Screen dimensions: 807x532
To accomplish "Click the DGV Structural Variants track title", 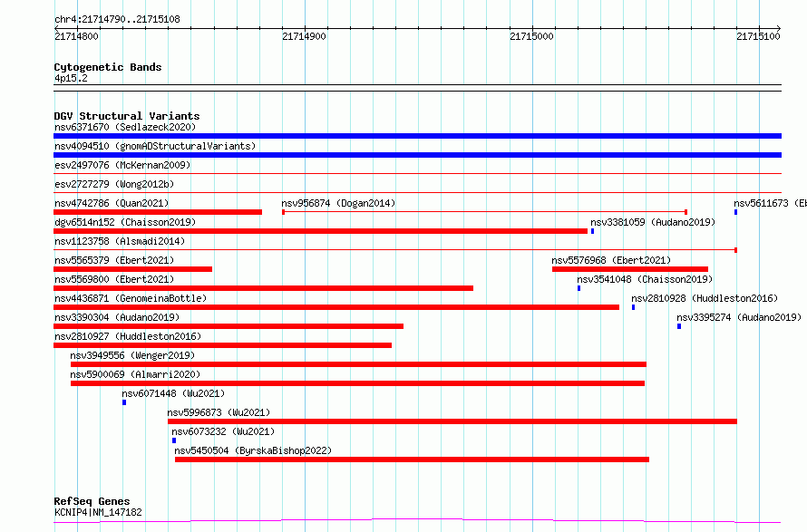I will pyautogui.click(x=127, y=116).
